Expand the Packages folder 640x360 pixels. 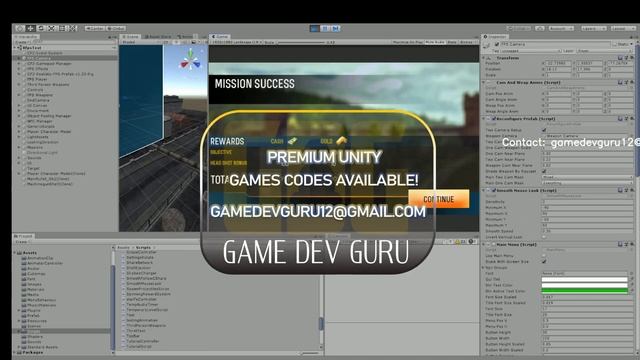(15, 352)
